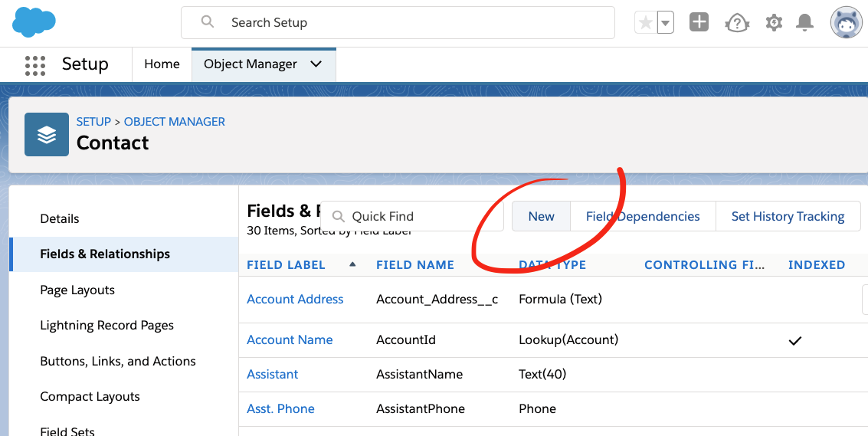
Task: Open the favorites list dropdown arrow
Action: (x=666, y=23)
